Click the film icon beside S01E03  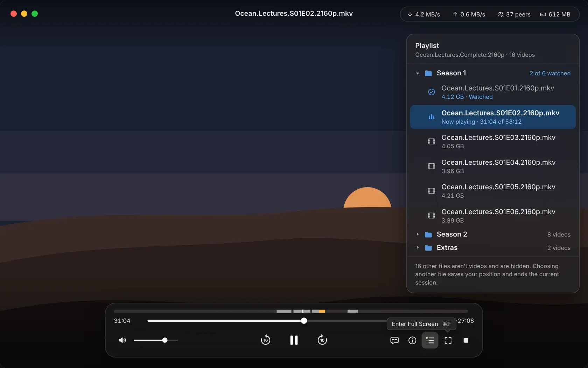[432, 142]
